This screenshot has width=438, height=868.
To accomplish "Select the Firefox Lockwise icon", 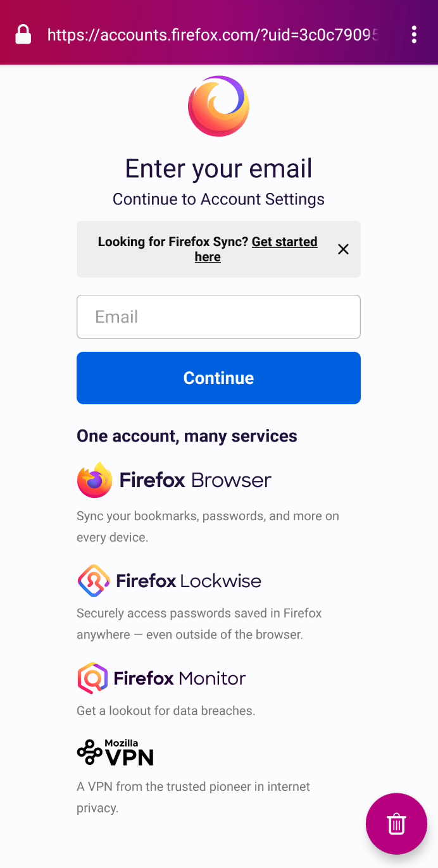I will pos(93,580).
